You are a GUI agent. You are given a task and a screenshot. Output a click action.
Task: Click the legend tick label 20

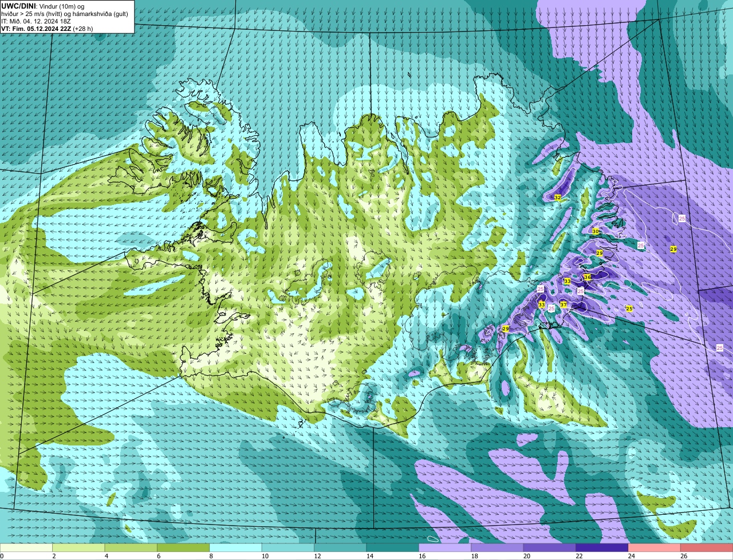pos(526,556)
